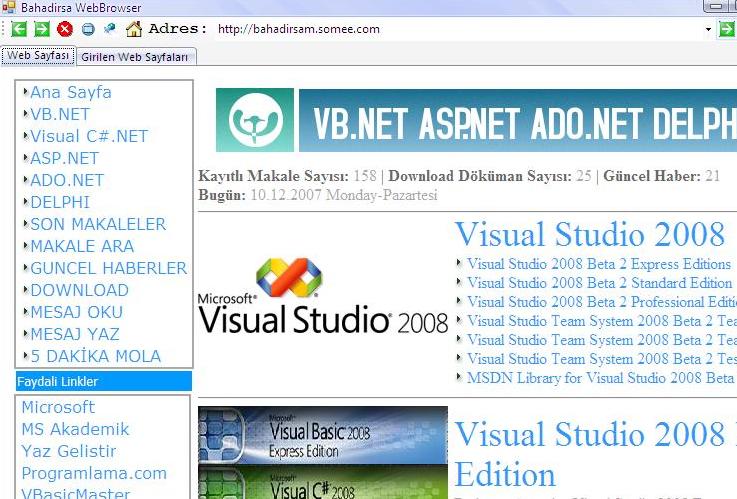Open Visual Studio 2008 Beta 2 Express Editions
Viewport: 737px width, 499px height.
tap(599, 264)
